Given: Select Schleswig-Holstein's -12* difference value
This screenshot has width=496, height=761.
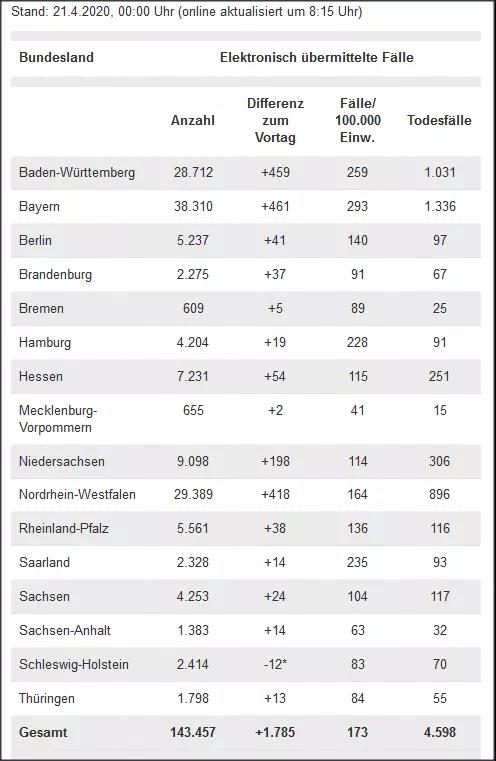Looking at the screenshot, I should point(275,664).
